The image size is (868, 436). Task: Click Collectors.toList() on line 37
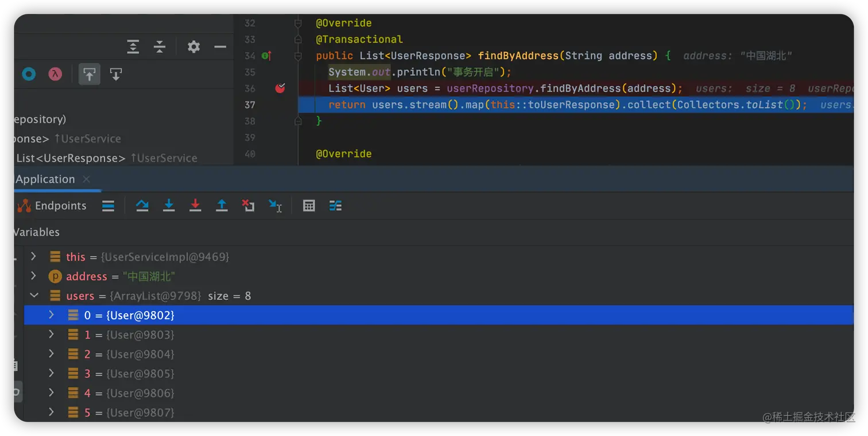pyautogui.click(x=739, y=105)
